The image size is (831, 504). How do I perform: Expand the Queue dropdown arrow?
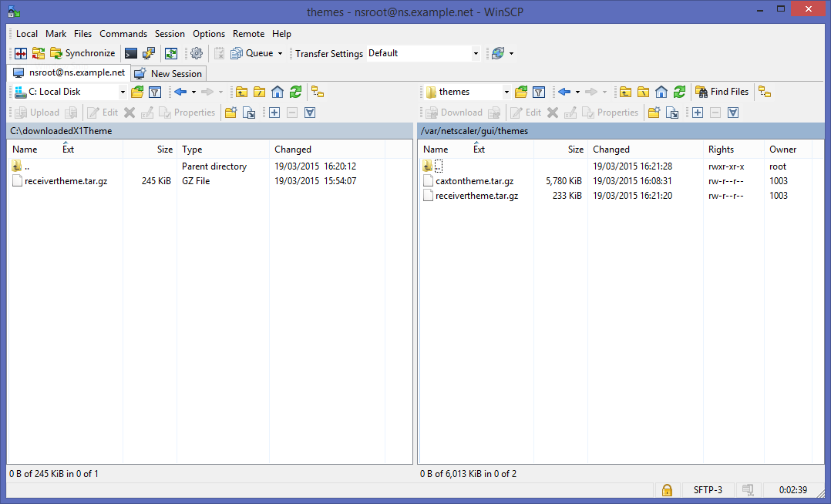point(280,54)
